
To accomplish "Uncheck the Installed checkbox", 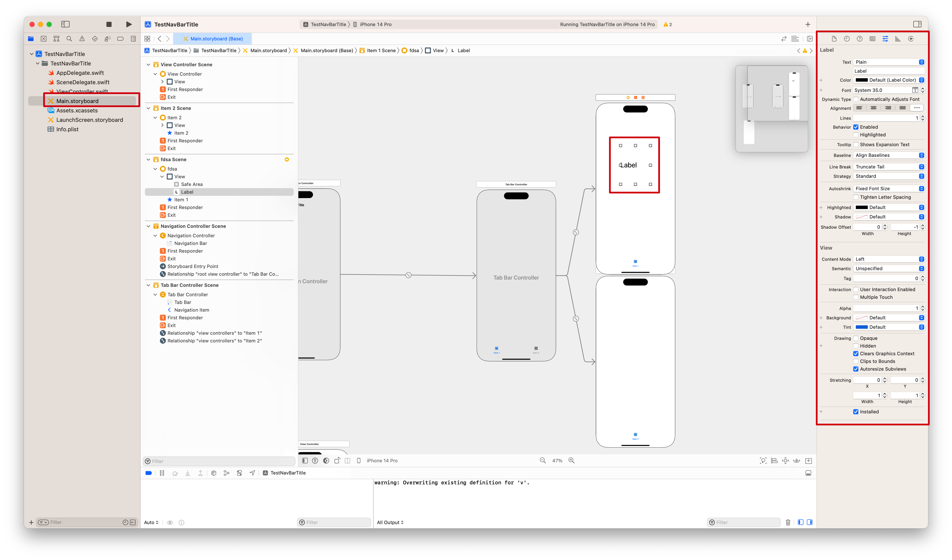I will 856,411.
